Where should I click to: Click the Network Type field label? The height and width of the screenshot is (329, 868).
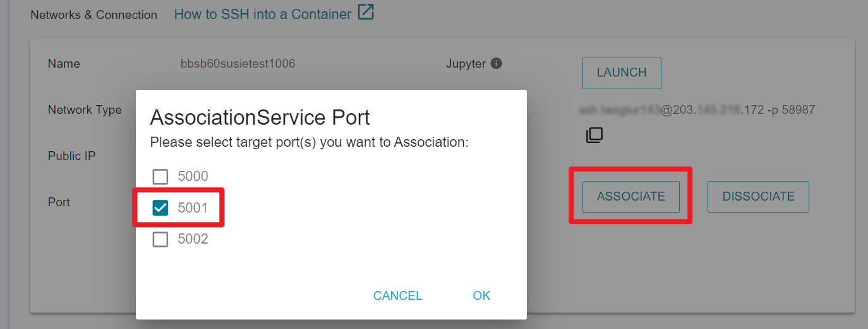85,110
